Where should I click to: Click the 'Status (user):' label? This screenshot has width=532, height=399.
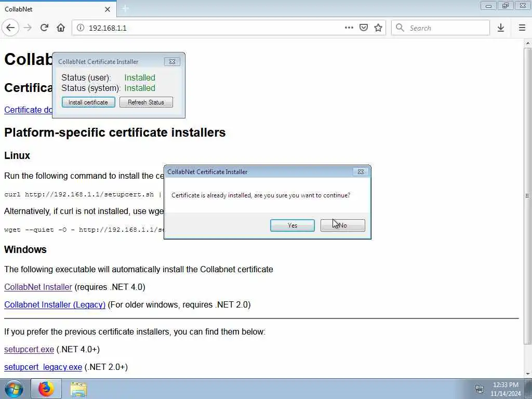click(86, 78)
